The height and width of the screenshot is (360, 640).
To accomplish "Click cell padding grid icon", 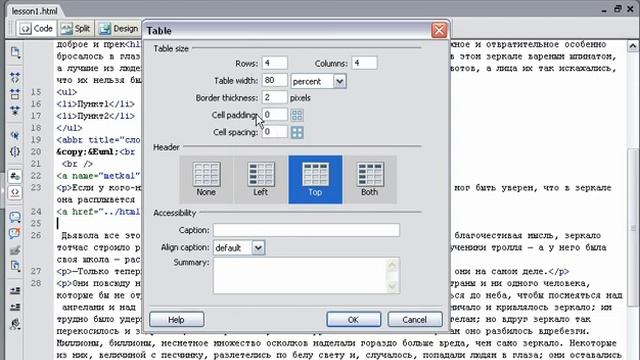I will [297, 115].
